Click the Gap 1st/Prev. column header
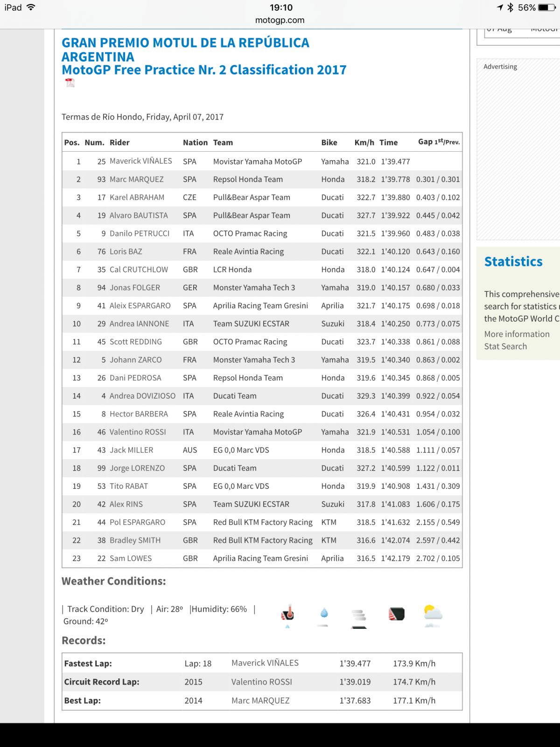This screenshot has height=747, width=560. point(439,142)
